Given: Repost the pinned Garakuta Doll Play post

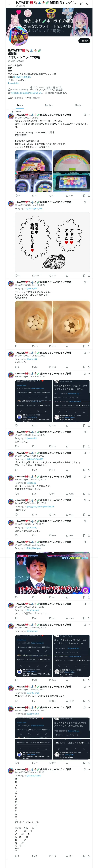Looking at the screenshot, I should (x=34, y=195).
